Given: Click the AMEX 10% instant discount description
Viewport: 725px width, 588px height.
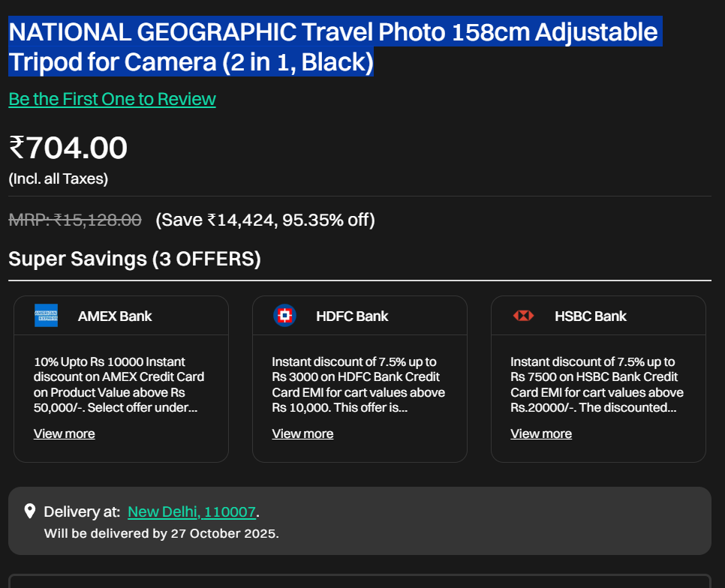Looking at the screenshot, I should (119, 385).
